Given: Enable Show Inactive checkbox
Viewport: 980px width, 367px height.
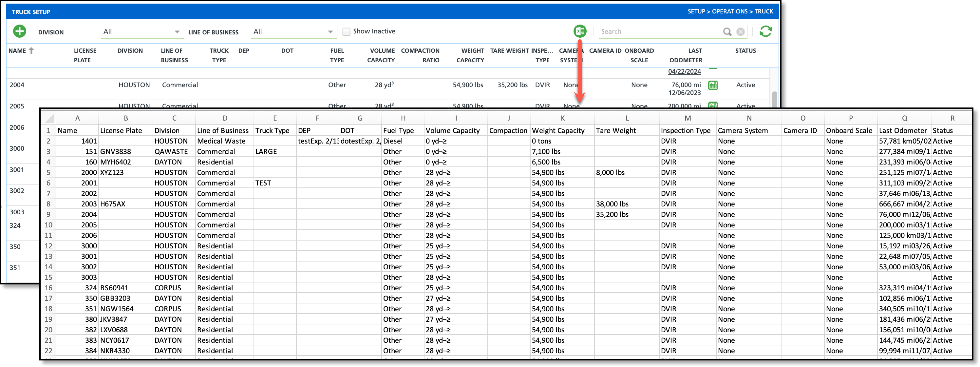Looking at the screenshot, I should tap(346, 31).
